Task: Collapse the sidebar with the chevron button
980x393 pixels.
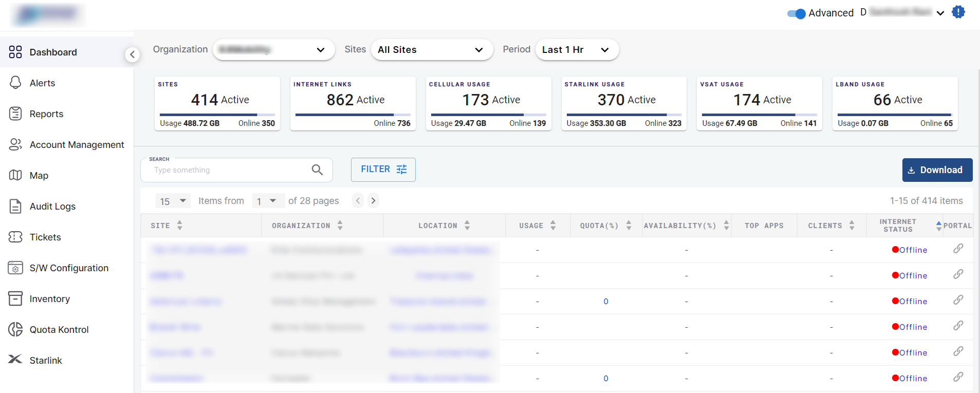Action: [x=132, y=54]
